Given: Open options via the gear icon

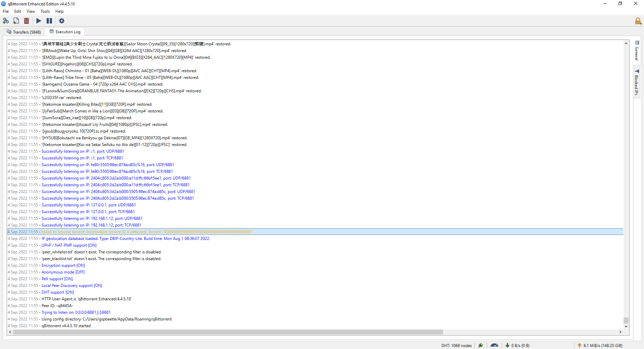Looking at the screenshot, I should click(62, 21).
